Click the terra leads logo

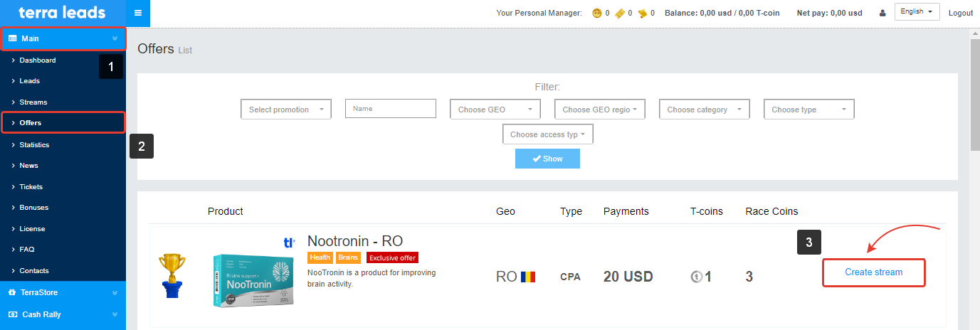point(63,13)
